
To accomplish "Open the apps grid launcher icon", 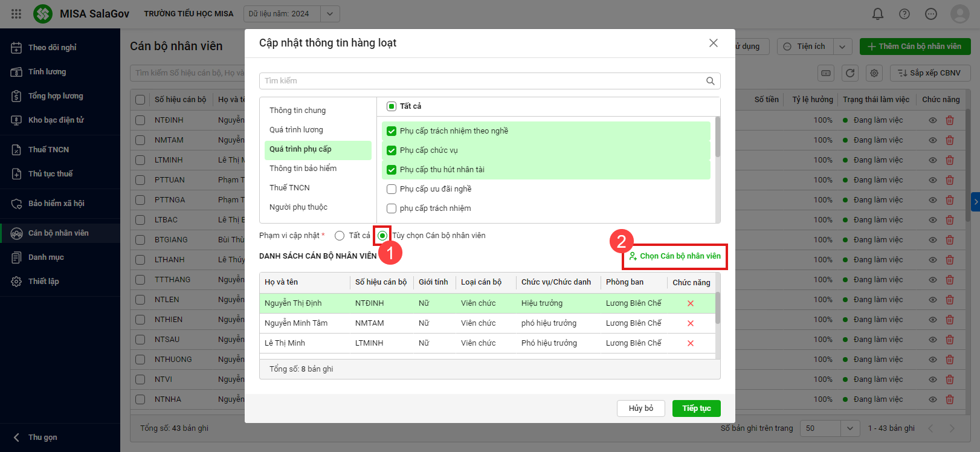I will coord(16,13).
